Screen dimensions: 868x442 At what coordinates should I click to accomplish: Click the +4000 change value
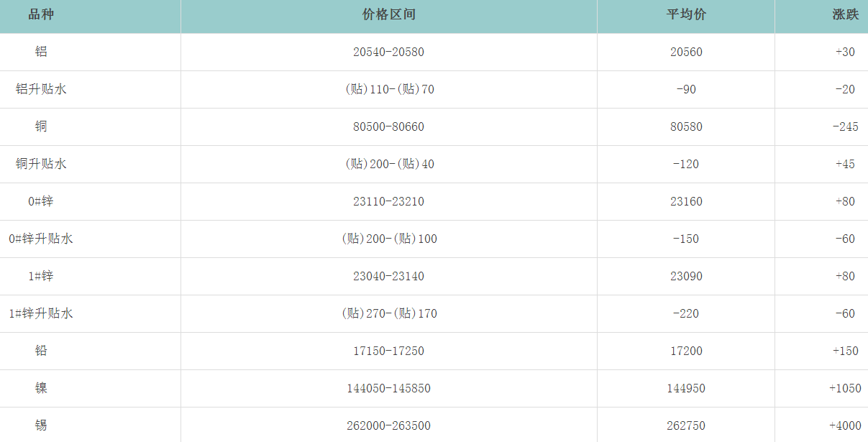pos(844,425)
